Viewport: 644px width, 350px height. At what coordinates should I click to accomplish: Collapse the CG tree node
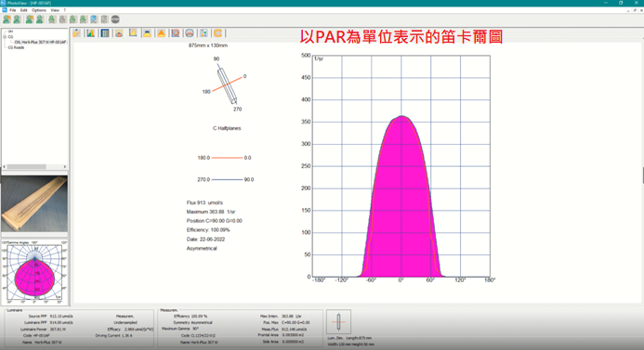pos(5,37)
